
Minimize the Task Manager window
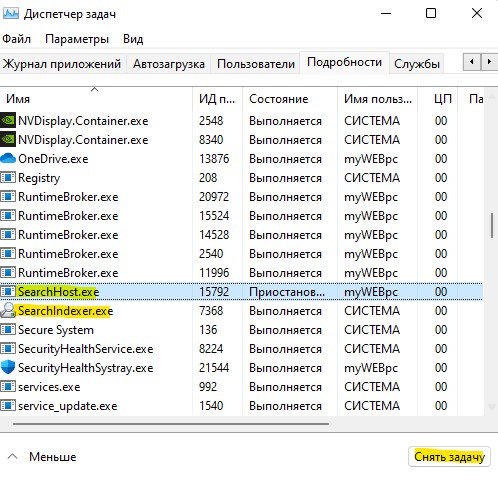click(x=386, y=14)
